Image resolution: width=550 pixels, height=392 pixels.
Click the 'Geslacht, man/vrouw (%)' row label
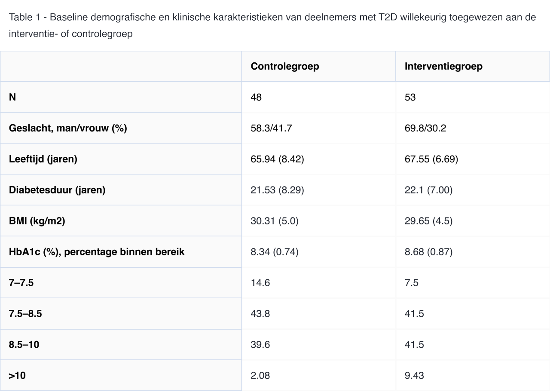[68, 128]
